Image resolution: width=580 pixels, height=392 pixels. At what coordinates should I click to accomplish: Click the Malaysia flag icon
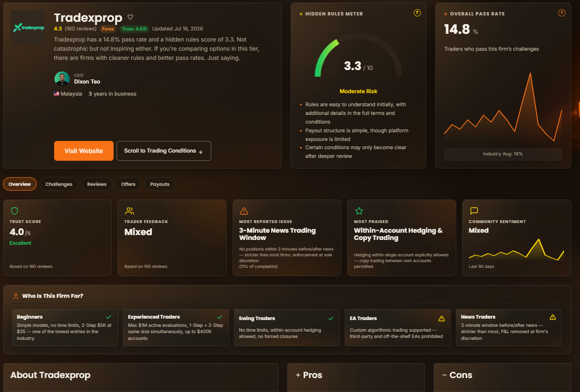pos(57,94)
